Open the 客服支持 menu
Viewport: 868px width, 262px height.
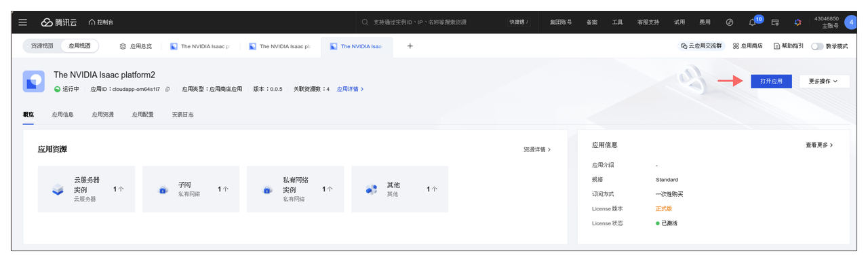[648, 22]
